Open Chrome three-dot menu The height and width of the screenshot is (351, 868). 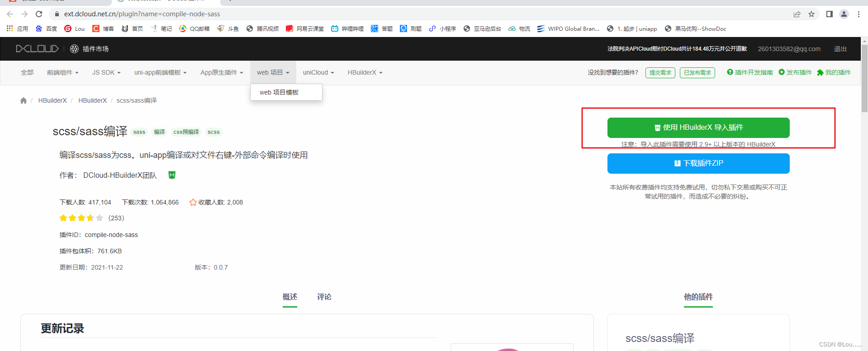click(x=859, y=14)
